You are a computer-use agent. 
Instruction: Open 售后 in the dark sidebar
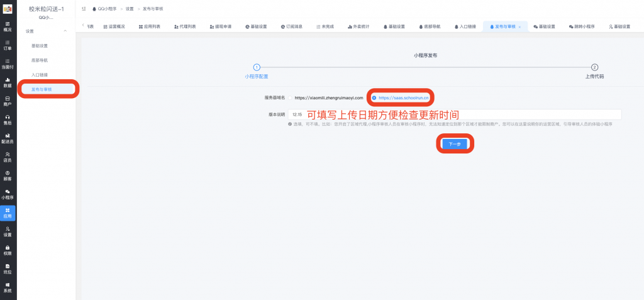pos(8,120)
